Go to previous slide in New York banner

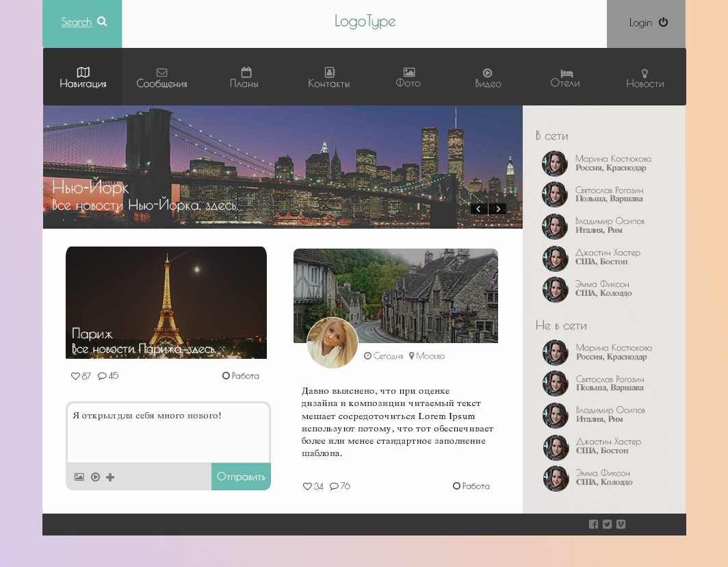click(x=479, y=209)
